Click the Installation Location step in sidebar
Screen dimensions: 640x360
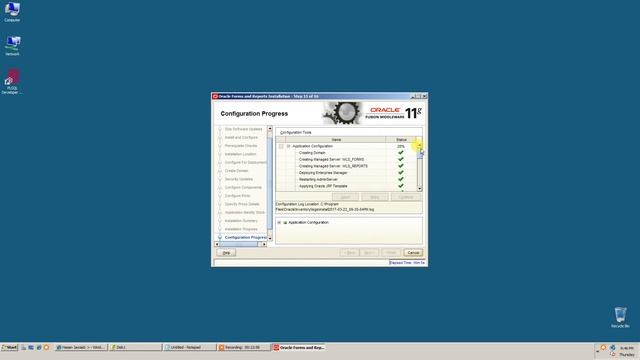(240, 154)
